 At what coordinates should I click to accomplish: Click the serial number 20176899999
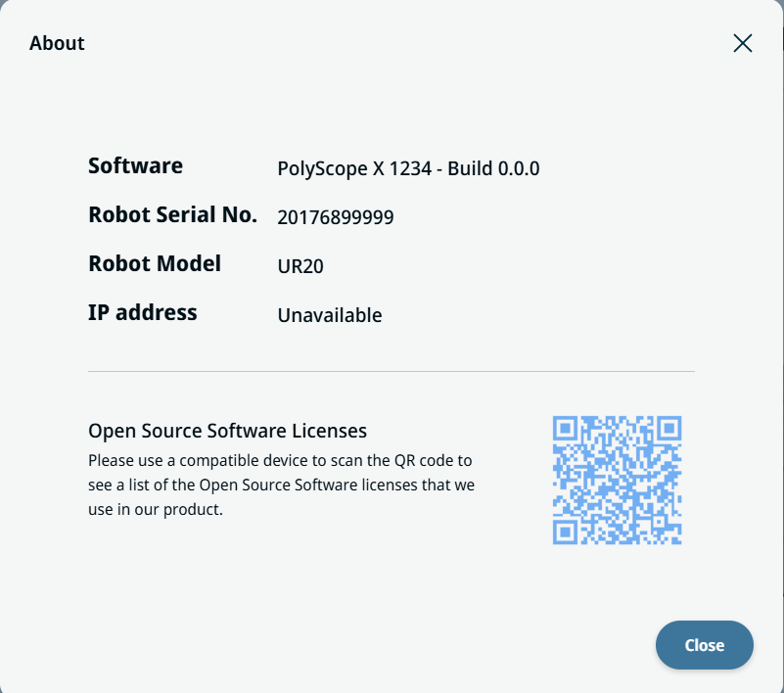tap(336, 217)
